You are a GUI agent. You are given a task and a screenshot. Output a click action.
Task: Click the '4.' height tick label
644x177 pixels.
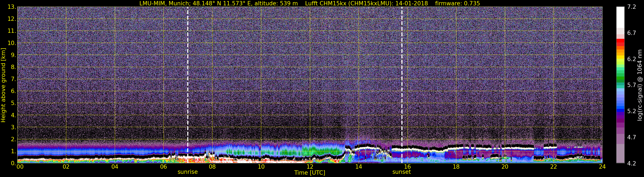[x=13, y=115]
